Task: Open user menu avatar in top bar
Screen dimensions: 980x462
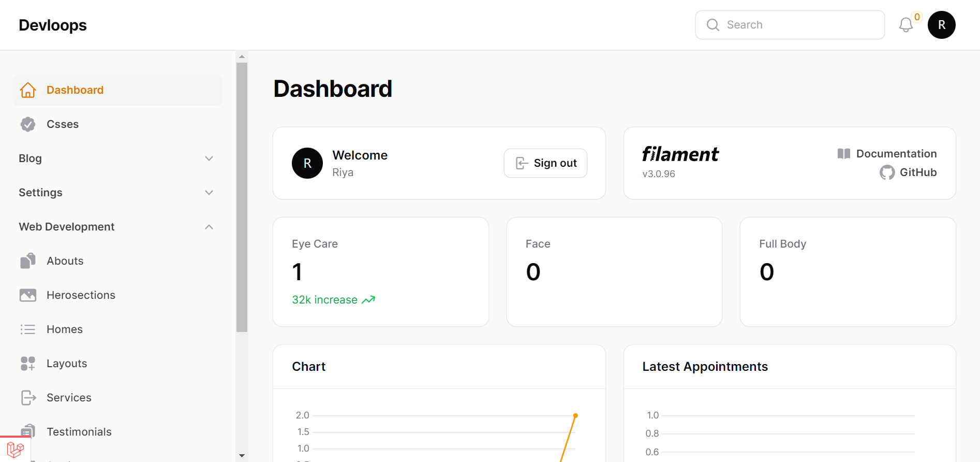Action: 941,25
